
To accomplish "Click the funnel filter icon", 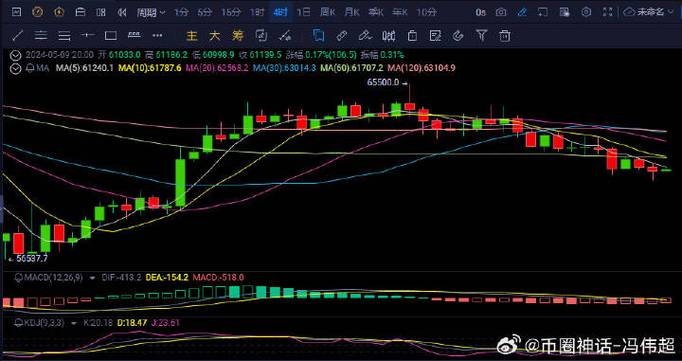I will 481,35.
